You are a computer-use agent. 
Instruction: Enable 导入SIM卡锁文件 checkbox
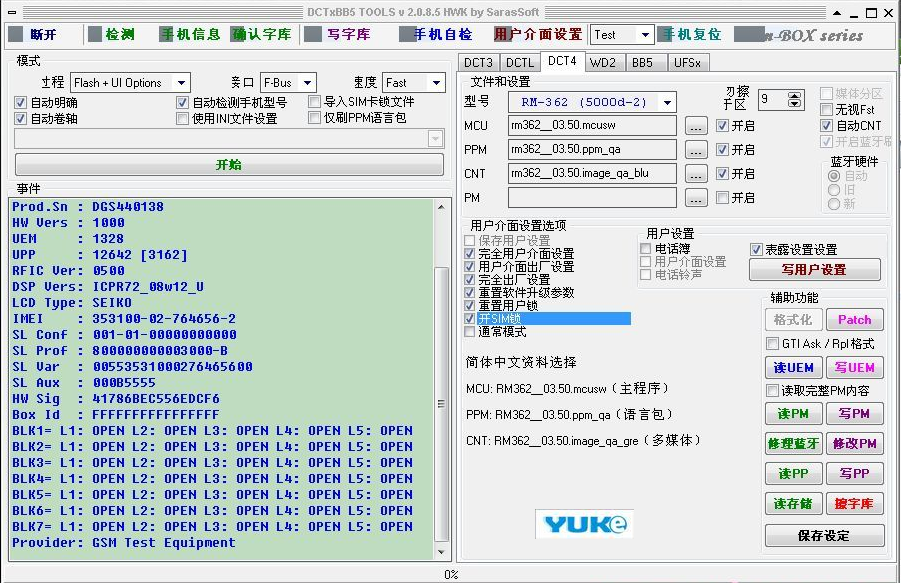coord(314,102)
